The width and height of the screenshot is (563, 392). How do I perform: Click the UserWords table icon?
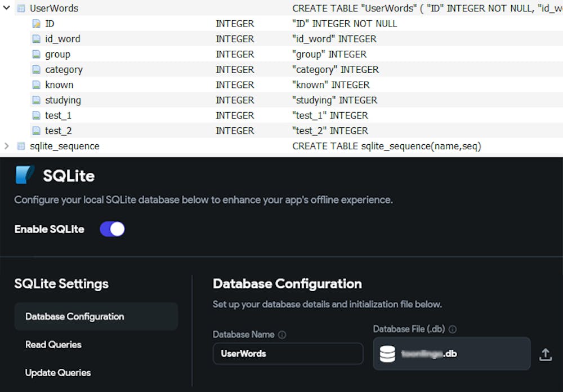point(21,8)
